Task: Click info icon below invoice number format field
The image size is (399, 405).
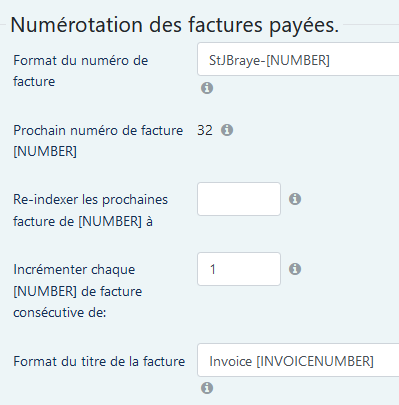Action: tap(207, 88)
